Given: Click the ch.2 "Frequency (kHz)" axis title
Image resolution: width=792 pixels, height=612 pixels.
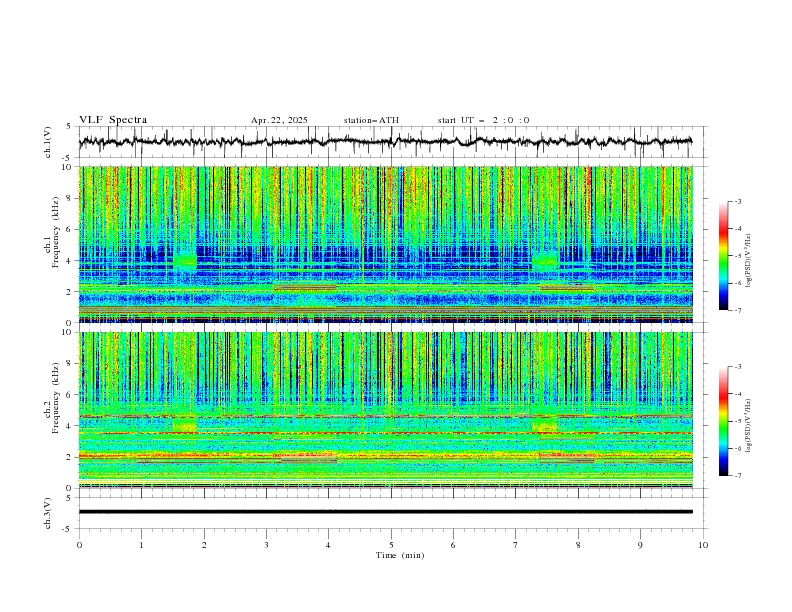Looking at the screenshot, I should point(55,397).
